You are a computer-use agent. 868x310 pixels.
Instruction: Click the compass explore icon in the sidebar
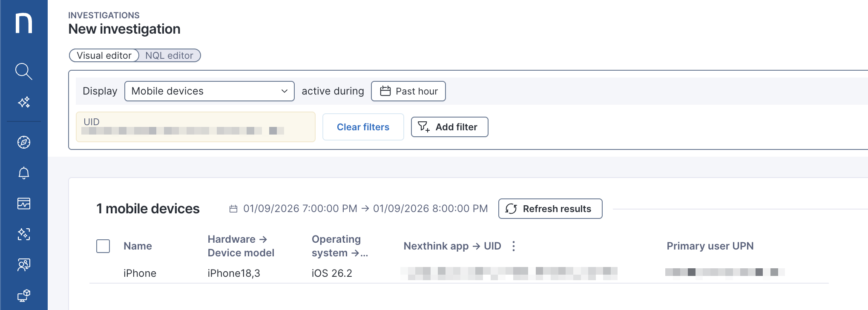point(24,142)
